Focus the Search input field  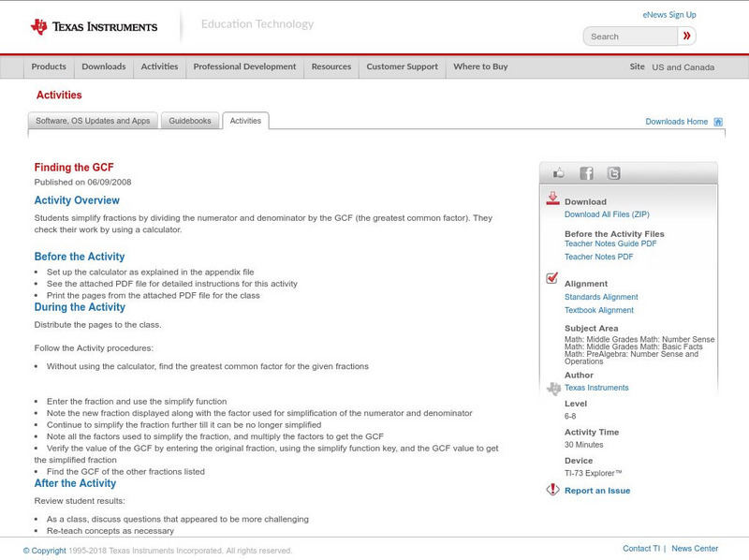click(630, 37)
